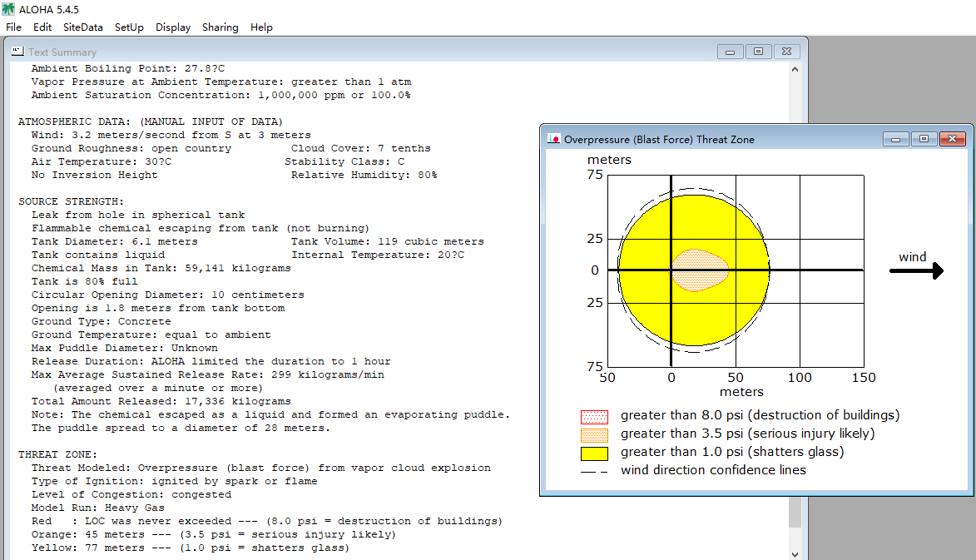This screenshot has height=560, width=976.
Task: Click 'Ambient Boiling Point: 27.8?C' line
Action: coord(127,68)
